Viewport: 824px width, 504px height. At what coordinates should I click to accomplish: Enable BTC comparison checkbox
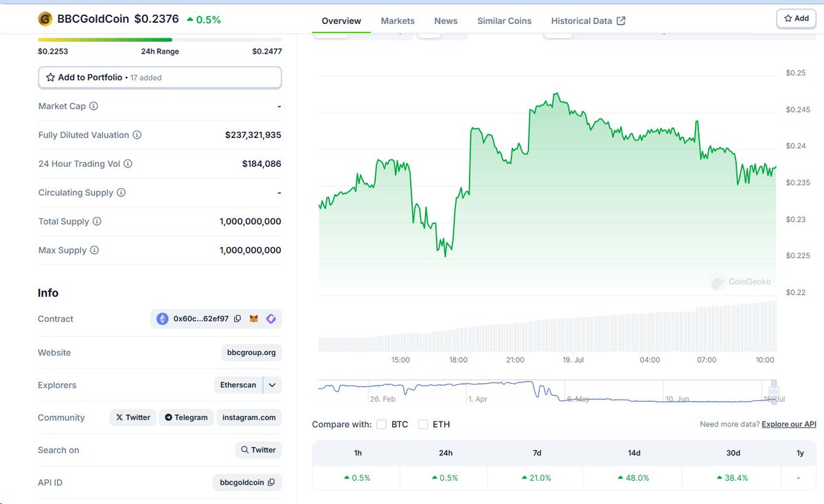click(x=381, y=424)
